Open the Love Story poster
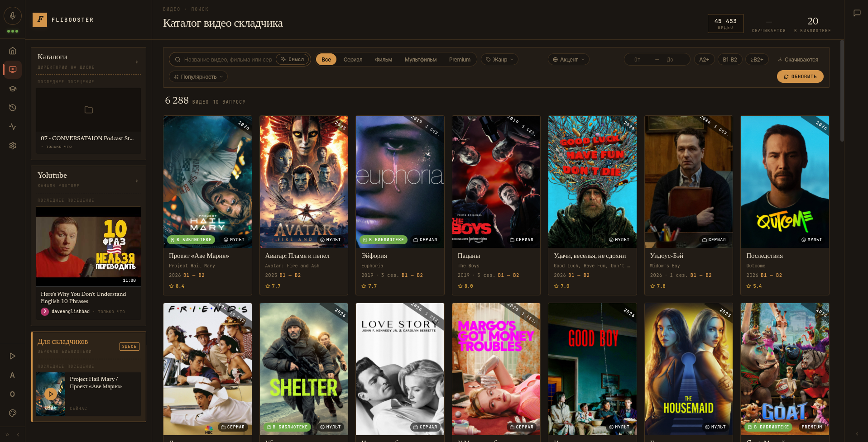This screenshot has width=868, height=442. [400, 369]
